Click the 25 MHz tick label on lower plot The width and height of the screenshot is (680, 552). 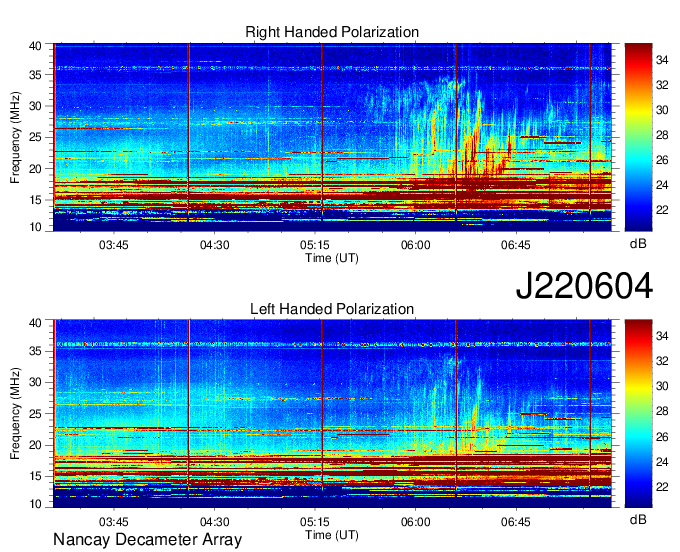(x=35, y=414)
